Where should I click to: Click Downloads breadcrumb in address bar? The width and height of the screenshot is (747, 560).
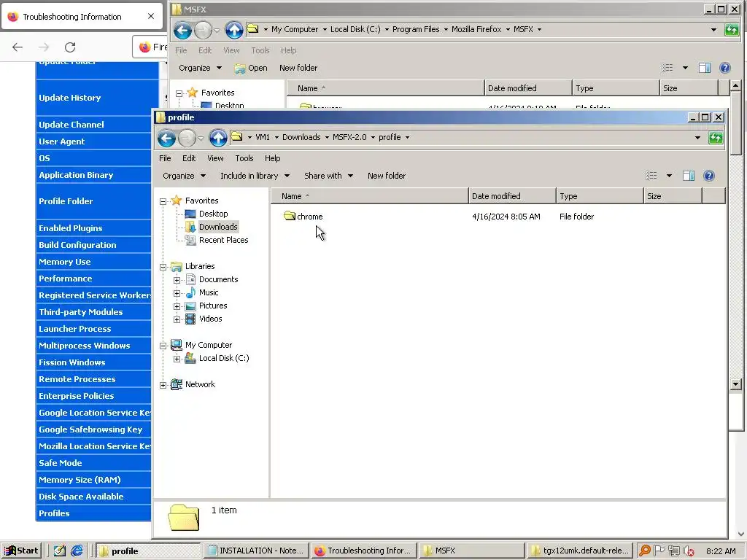301,137
